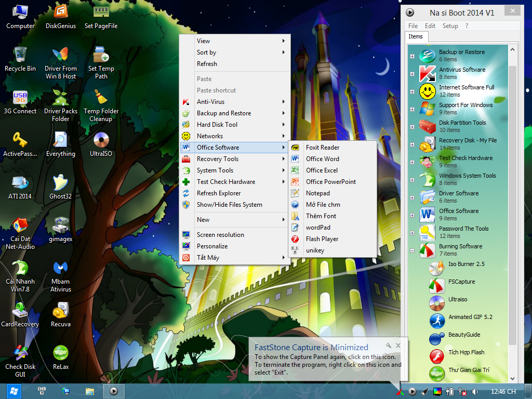The image size is (532, 399).
Task: Open the Tắt Máy submenu
Action: point(235,258)
